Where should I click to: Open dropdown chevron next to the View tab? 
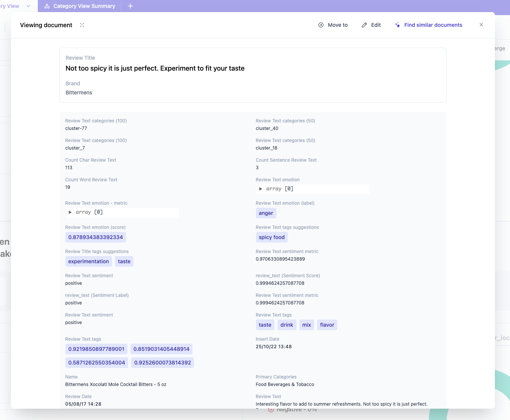click(28, 6)
